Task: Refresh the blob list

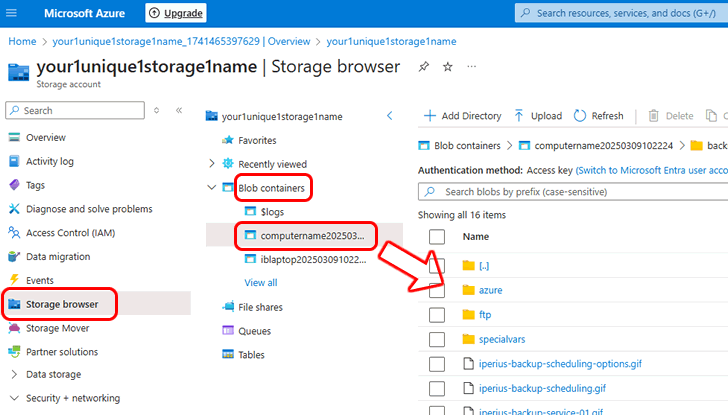Action: point(598,116)
